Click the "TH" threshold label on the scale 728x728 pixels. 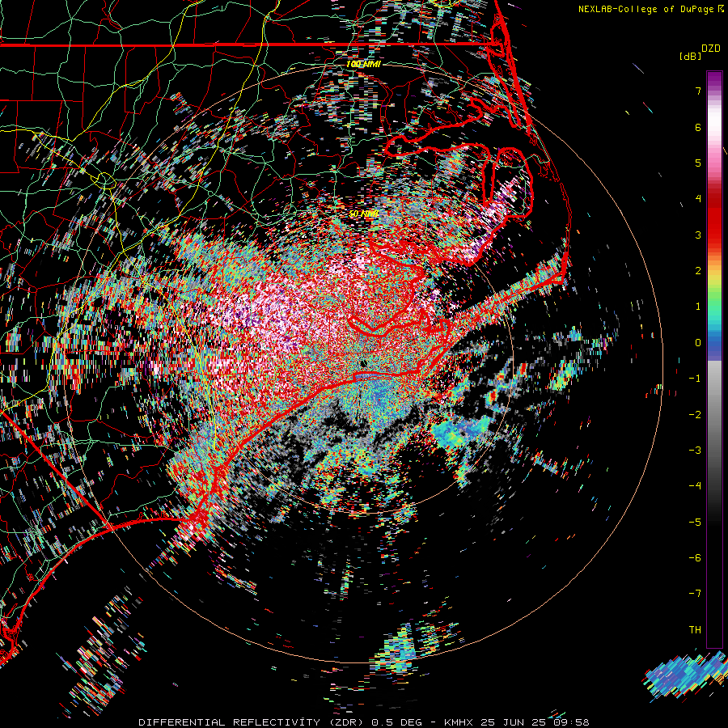pyautogui.click(x=695, y=630)
